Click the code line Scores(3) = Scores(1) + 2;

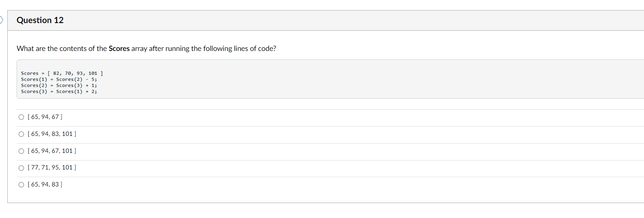(59, 91)
